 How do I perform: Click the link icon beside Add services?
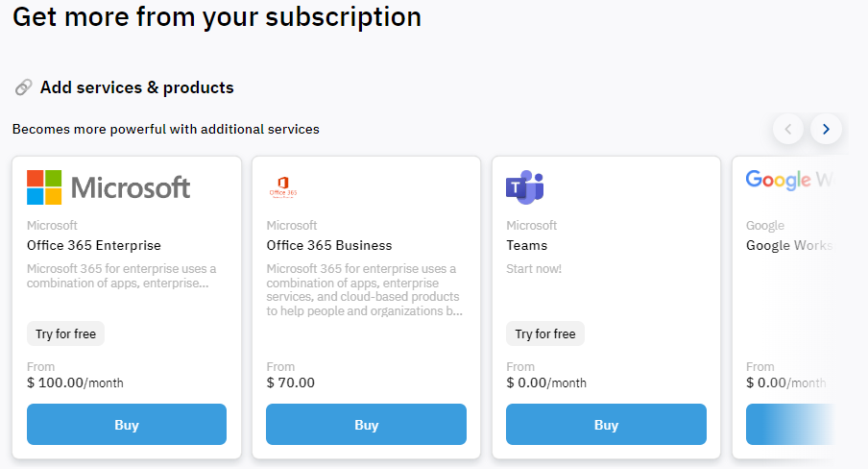pos(23,87)
